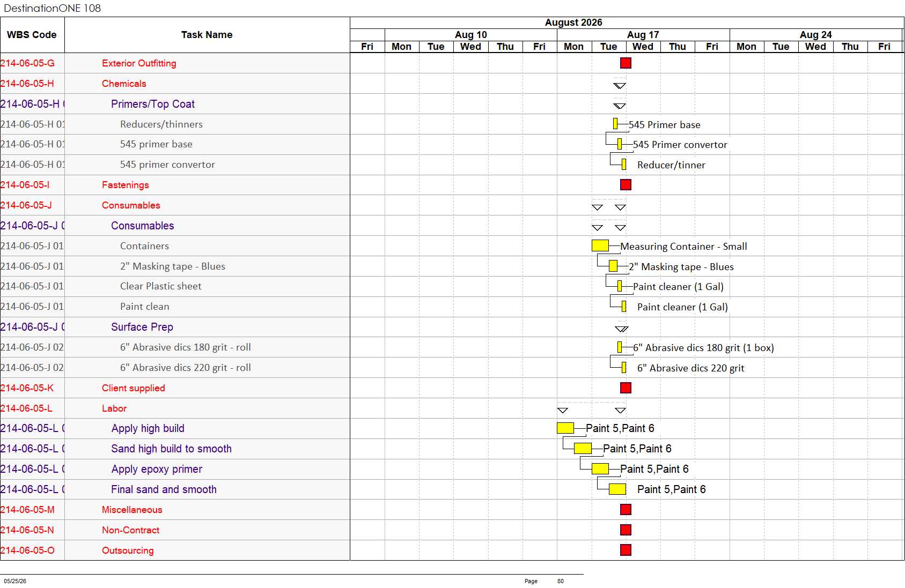Viewport: 905px width, 588px height.
Task: Select the Task Name column header
Action: (207, 35)
